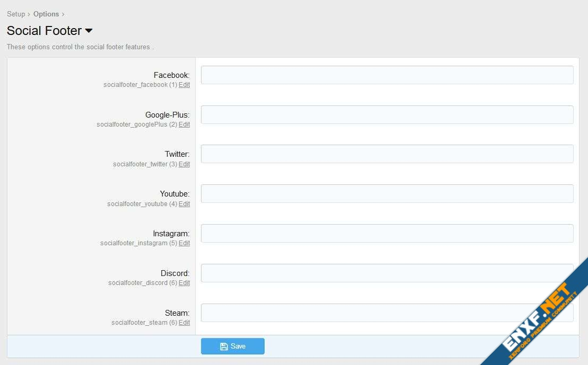Click Edit under the Instagram label

pyautogui.click(x=184, y=243)
